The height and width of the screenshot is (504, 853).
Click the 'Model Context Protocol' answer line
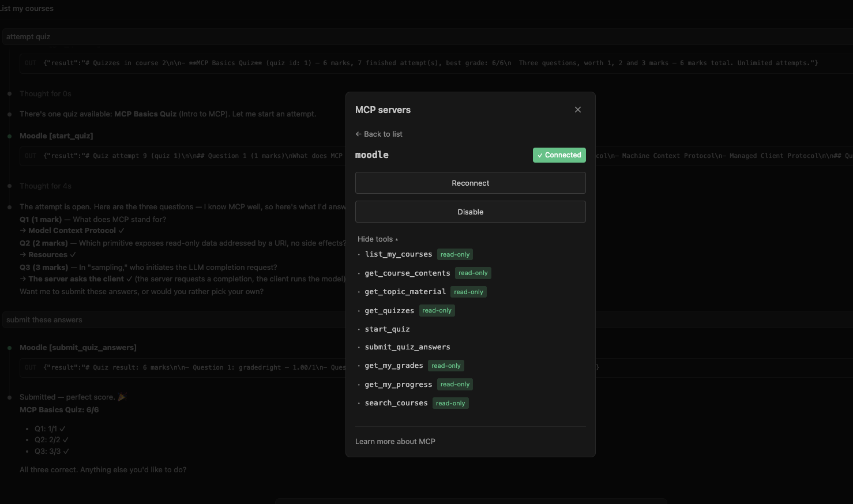pos(72,230)
